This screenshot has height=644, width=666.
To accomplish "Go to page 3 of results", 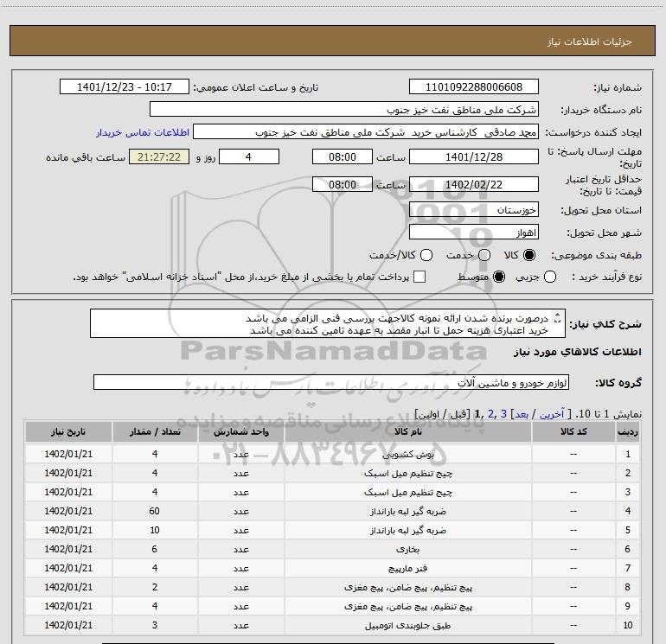I will pyautogui.click(x=503, y=414).
